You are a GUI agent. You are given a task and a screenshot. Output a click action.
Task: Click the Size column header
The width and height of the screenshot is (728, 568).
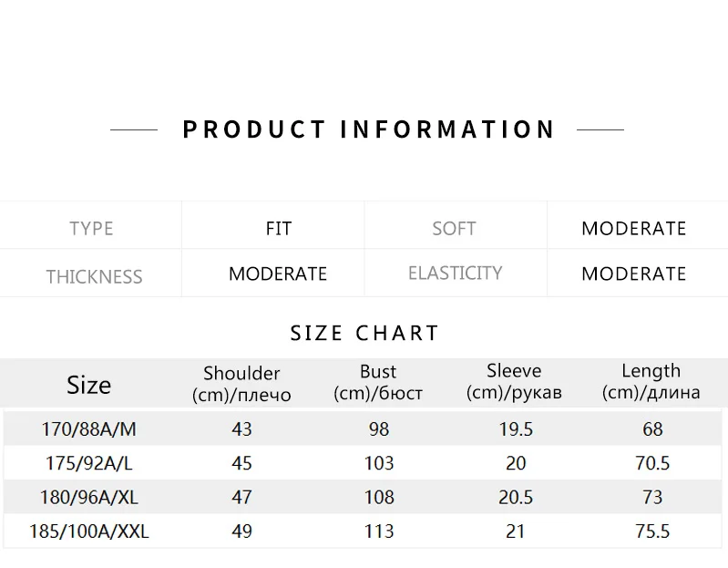pyautogui.click(x=88, y=385)
